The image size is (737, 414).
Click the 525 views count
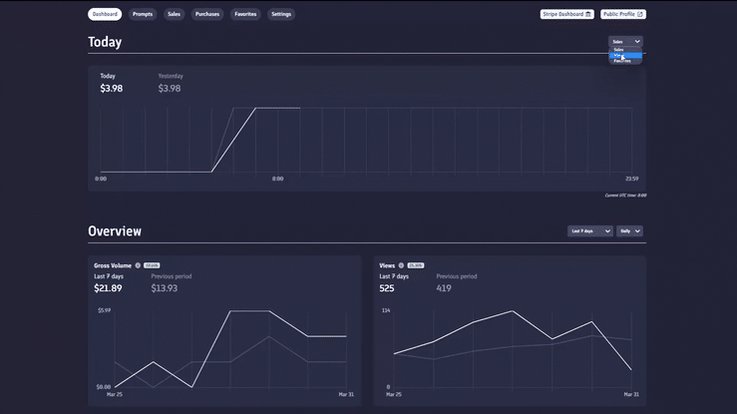tap(386, 288)
